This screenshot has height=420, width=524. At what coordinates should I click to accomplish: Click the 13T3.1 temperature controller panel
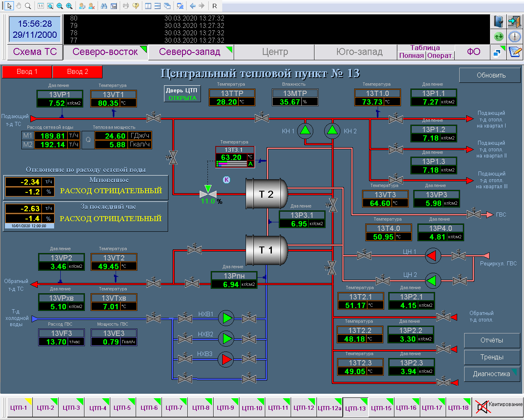(x=235, y=157)
